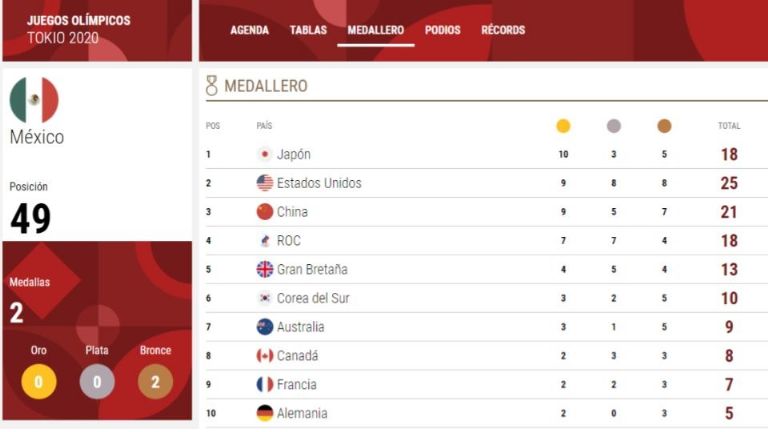Screen dimensions: 768x432
Task: Click the Francia flag icon
Action: point(265,384)
